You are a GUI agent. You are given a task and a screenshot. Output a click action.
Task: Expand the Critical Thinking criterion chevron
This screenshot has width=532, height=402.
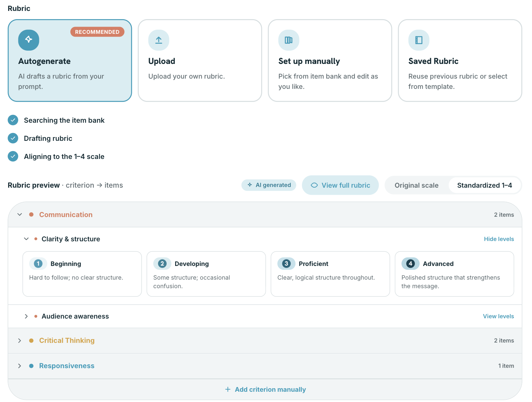click(x=20, y=340)
